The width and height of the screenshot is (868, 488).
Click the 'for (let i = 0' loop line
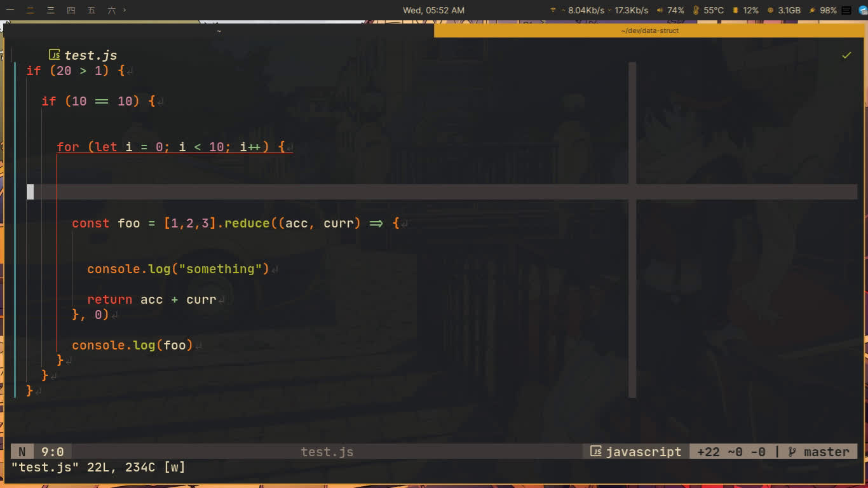coord(171,147)
